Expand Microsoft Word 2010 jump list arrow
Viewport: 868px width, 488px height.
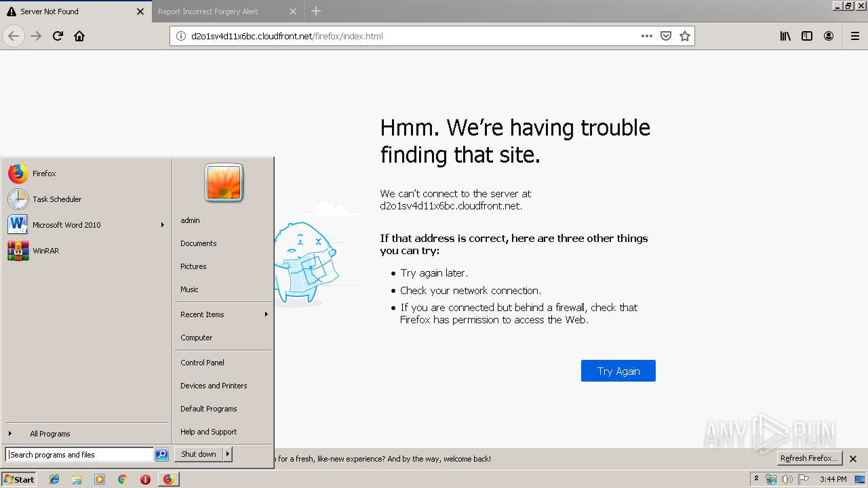coord(162,225)
